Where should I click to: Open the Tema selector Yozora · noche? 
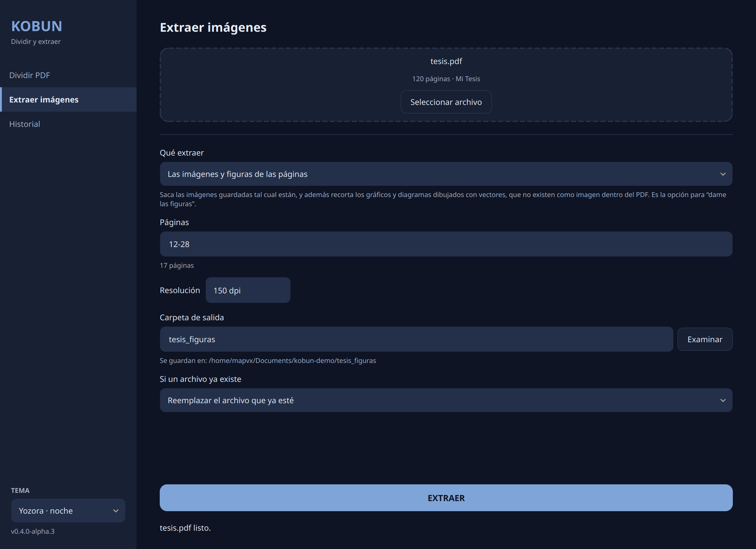point(68,511)
